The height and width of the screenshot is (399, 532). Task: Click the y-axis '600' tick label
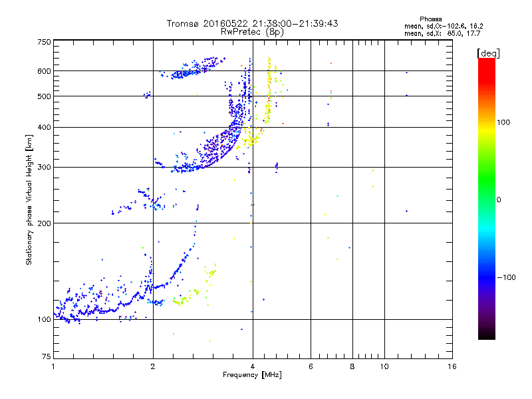tap(44, 71)
